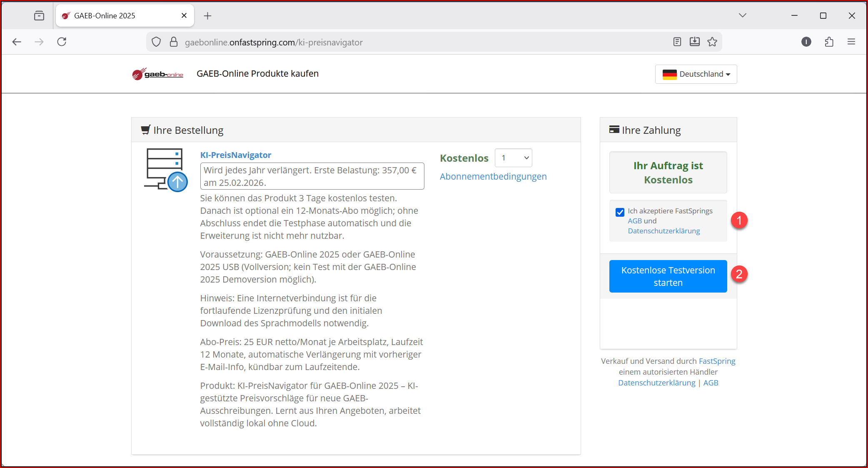This screenshot has width=868, height=468.
Task: Click the URL address bar field
Action: (417, 42)
